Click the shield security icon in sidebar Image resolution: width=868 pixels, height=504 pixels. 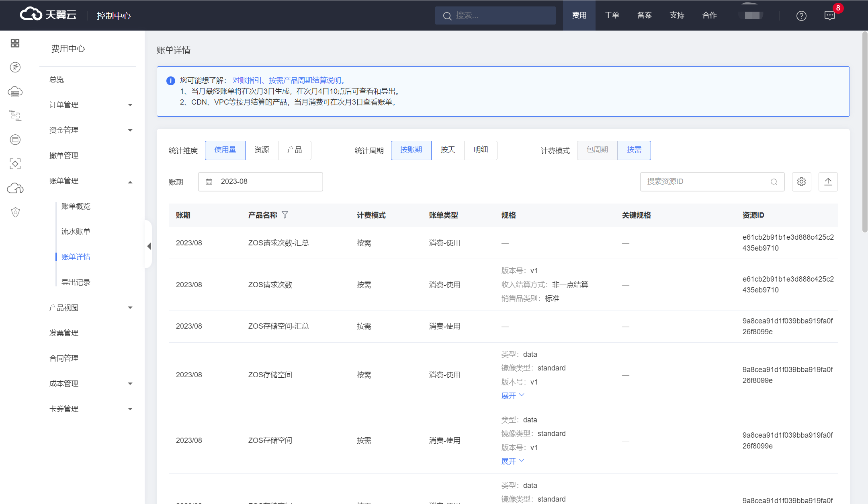[15, 212]
